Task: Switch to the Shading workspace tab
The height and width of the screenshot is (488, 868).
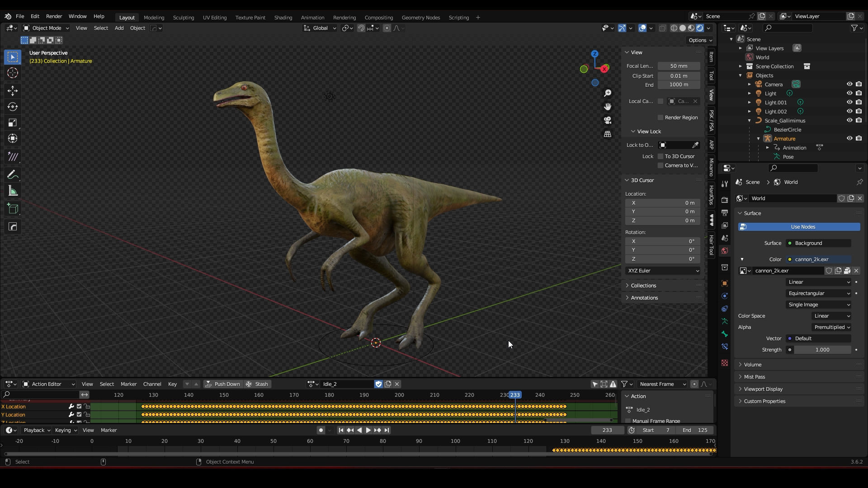Action: pyautogui.click(x=283, y=18)
